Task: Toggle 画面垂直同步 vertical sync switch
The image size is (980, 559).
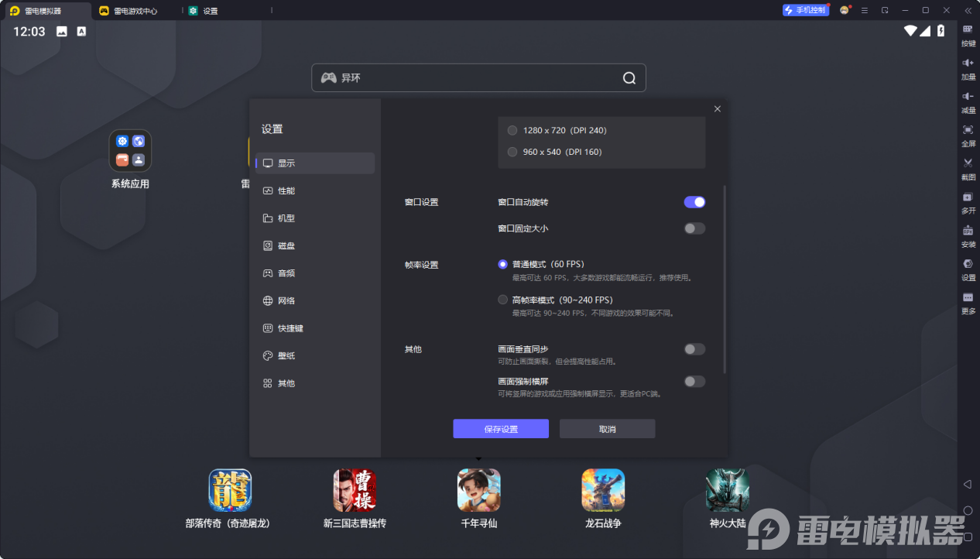Action: point(694,349)
